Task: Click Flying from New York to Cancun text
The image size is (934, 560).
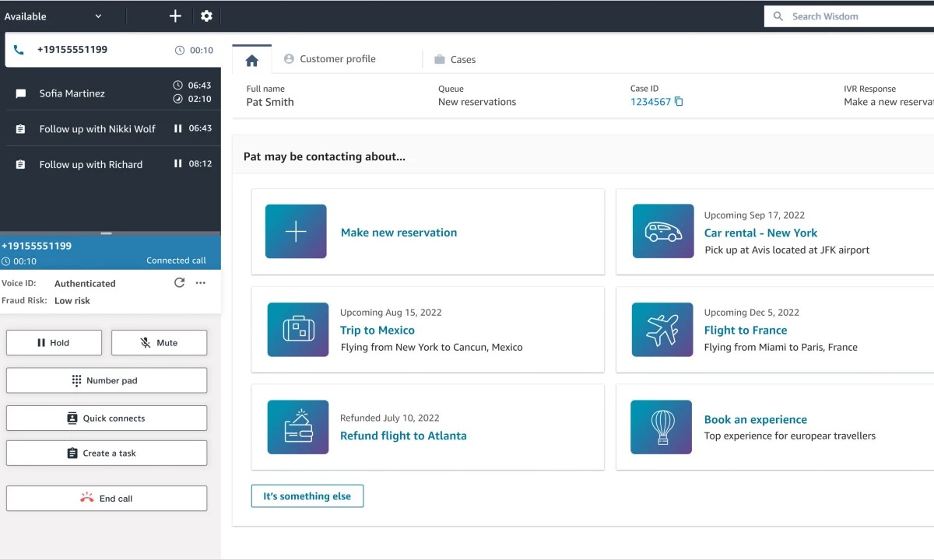Action: [431, 347]
